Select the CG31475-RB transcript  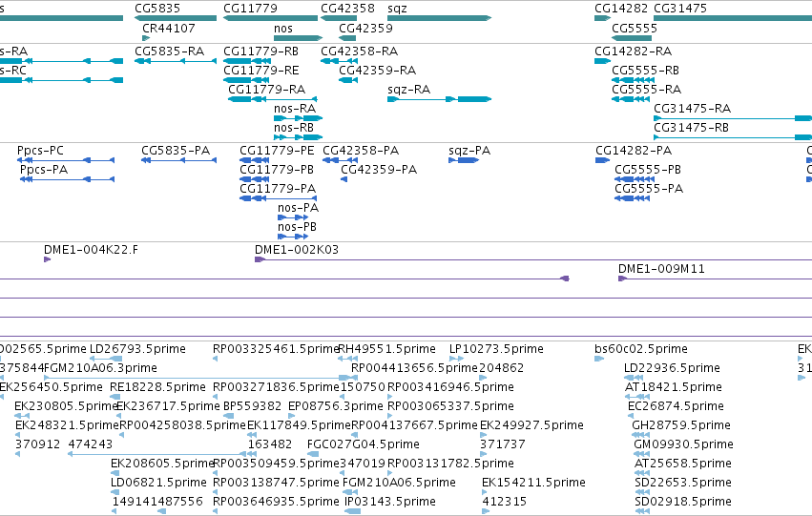click(733, 137)
